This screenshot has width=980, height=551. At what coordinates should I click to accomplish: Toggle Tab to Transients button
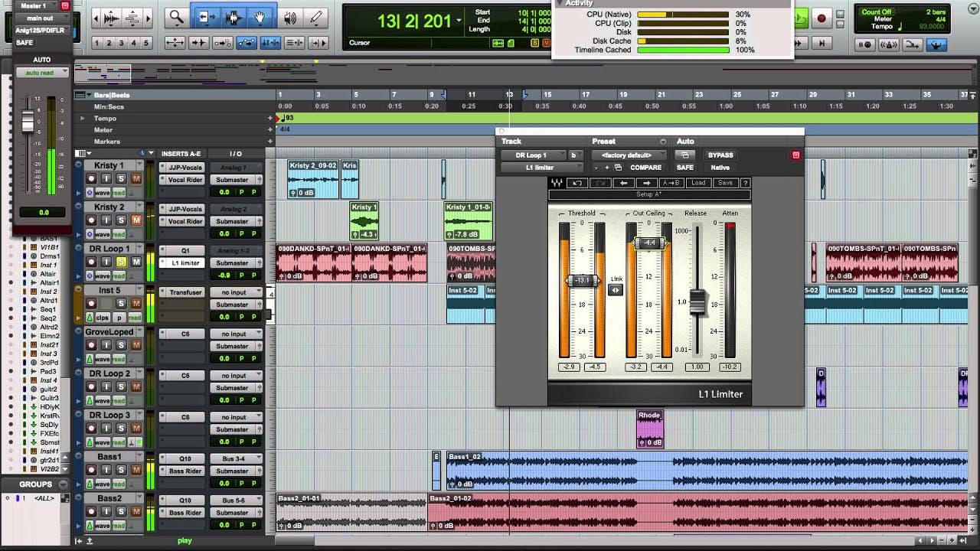198,43
